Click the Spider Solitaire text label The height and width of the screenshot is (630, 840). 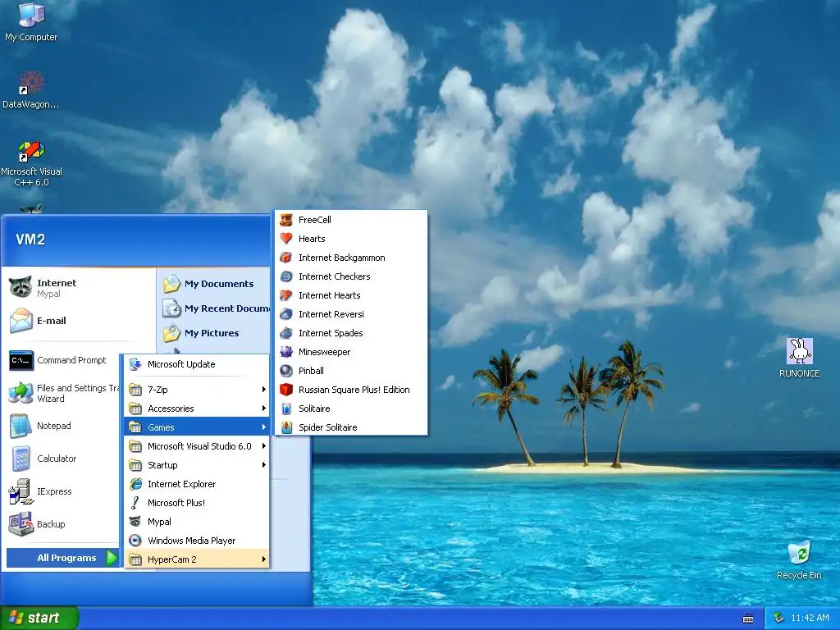coord(328,427)
